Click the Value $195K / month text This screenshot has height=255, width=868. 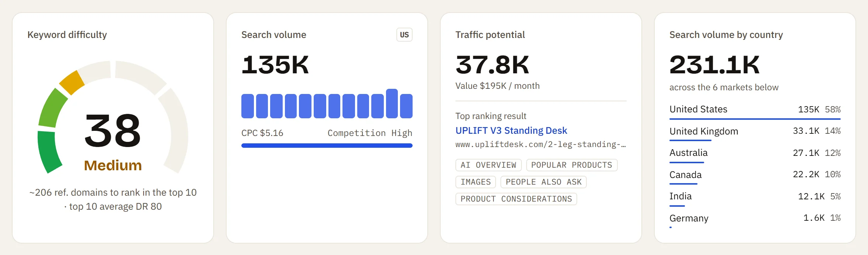pos(497,86)
